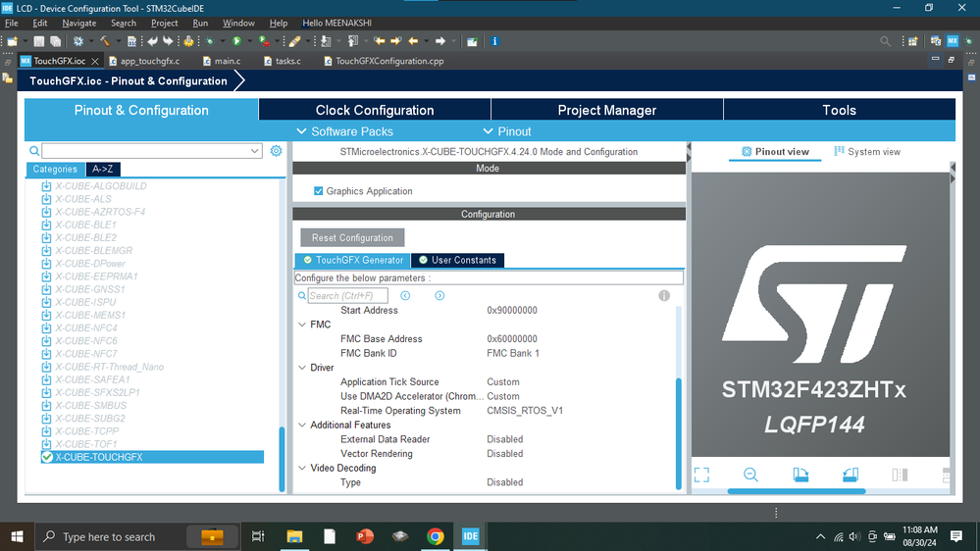This screenshot has height=551, width=980.
Task: Switch to System view
Action: point(867,152)
